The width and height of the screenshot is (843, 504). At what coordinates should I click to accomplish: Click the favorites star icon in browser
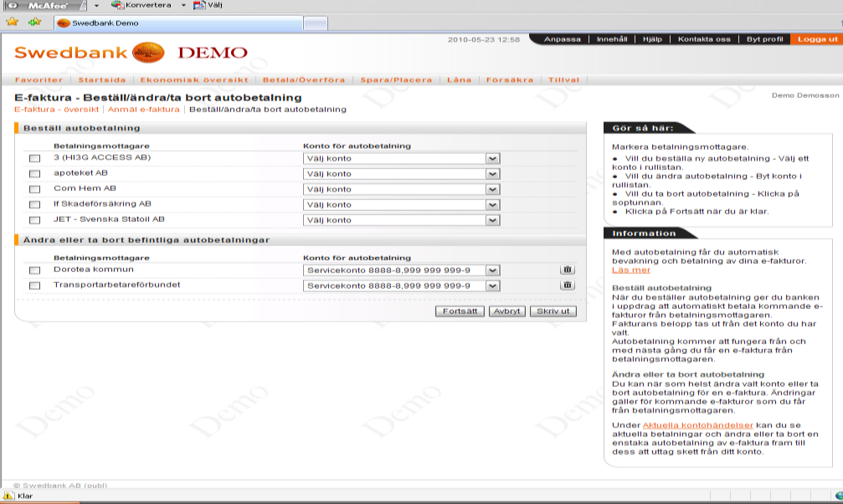click(12, 22)
